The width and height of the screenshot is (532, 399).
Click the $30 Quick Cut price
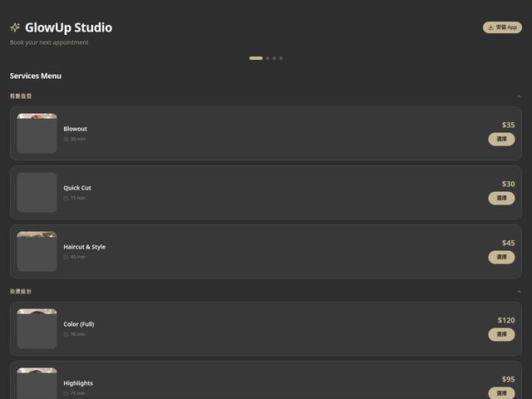coord(508,184)
